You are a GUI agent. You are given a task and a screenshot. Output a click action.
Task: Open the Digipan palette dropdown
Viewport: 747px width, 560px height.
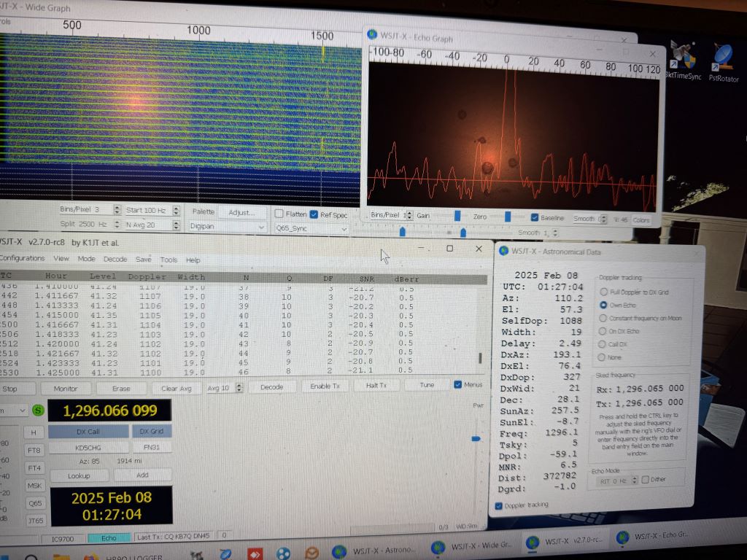(228, 227)
